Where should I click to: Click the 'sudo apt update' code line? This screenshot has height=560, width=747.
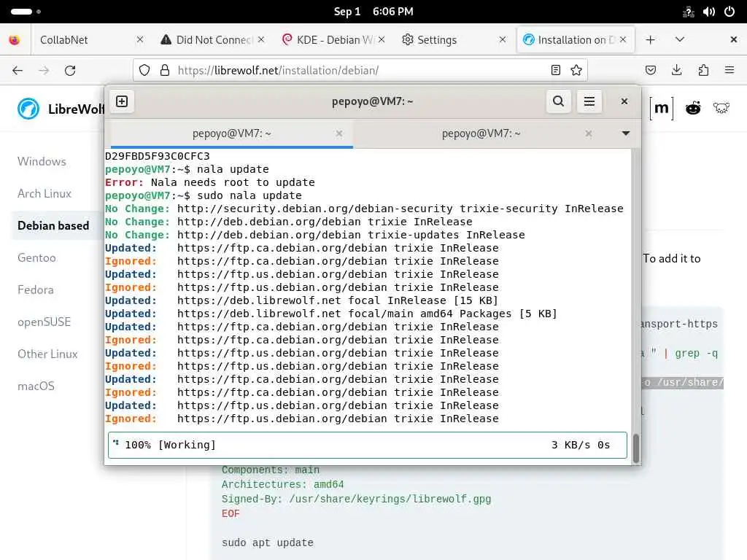point(267,542)
